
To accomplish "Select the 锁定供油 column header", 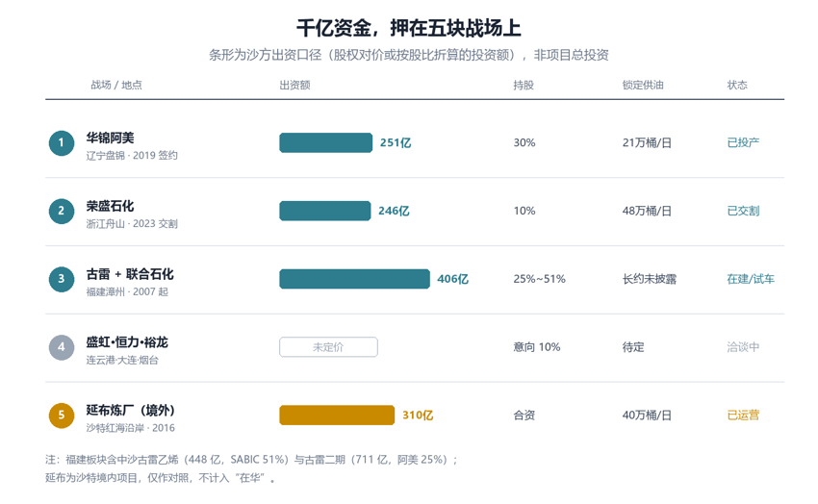I will click(x=643, y=85).
